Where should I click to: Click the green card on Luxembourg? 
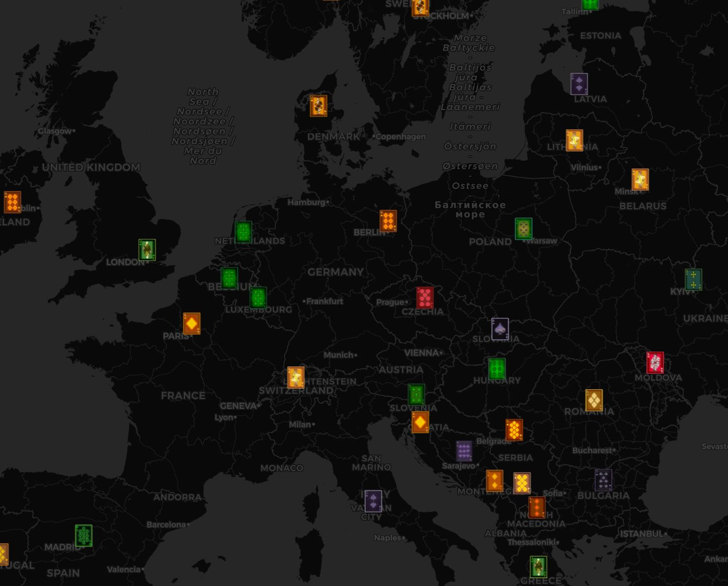tap(258, 297)
